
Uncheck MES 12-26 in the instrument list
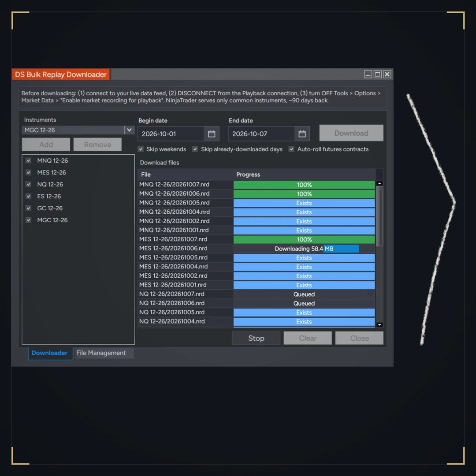click(29, 172)
